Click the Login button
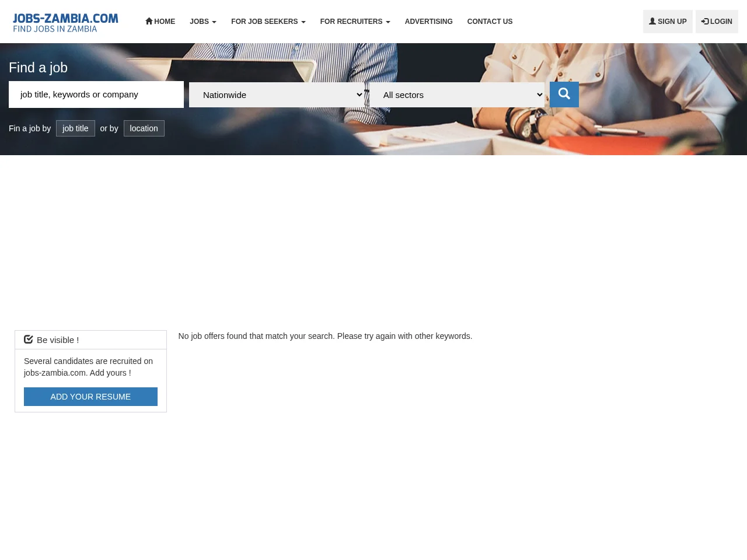Screen dimensions: 747x560 tap(717, 22)
